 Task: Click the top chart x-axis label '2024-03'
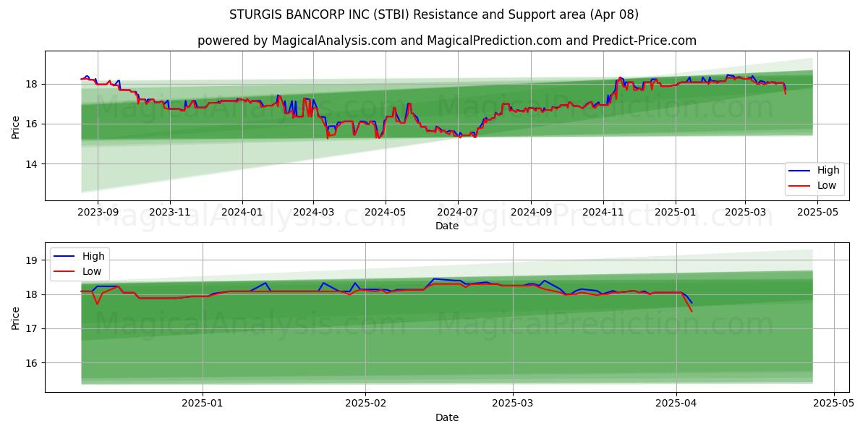click(x=313, y=213)
